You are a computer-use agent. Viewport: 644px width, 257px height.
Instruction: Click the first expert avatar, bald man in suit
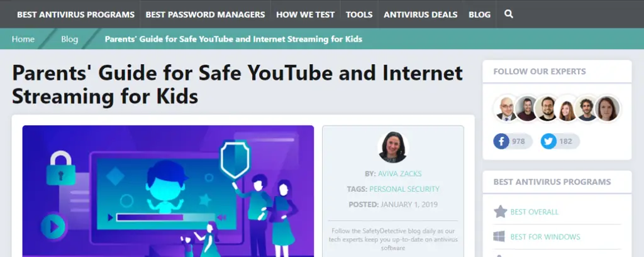tap(506, 108)
